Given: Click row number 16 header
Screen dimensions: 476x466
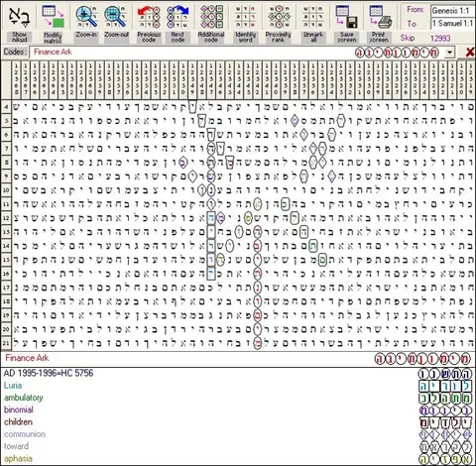Looking at the screenshot, I should 6,274.
